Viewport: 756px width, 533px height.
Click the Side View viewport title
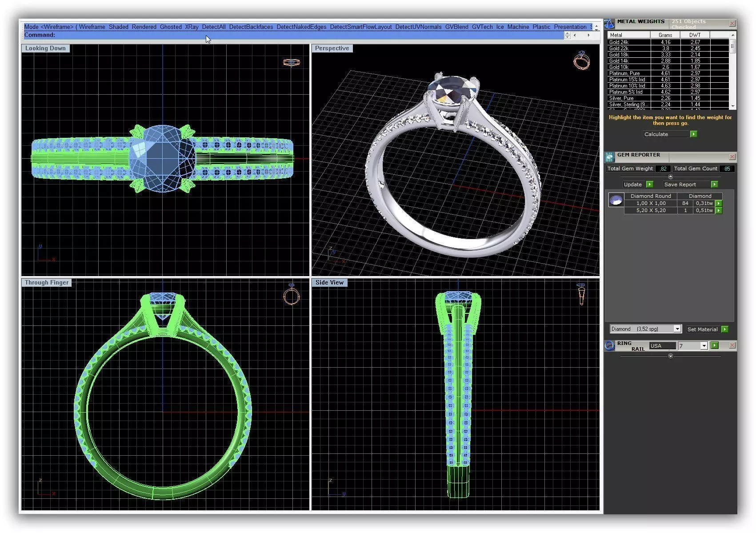pos(329,282)
